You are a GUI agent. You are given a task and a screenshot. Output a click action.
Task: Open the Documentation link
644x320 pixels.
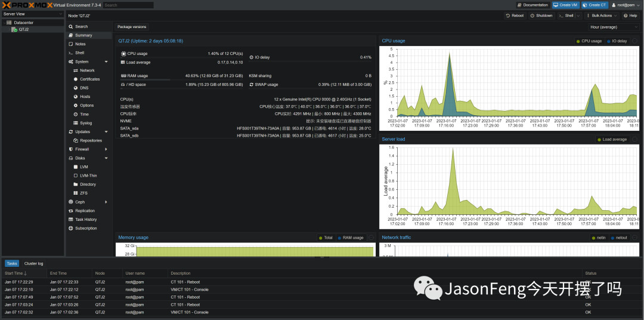532,5
